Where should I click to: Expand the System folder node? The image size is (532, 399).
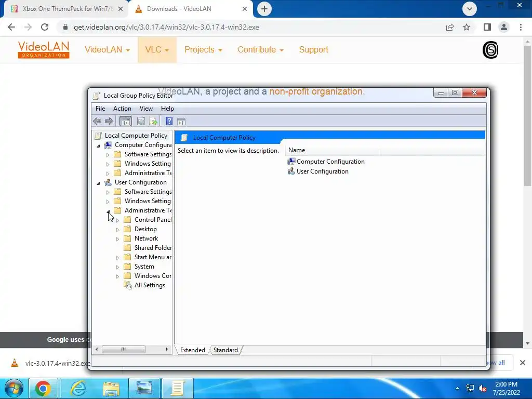pyautogui.click(x=118, y=267)
